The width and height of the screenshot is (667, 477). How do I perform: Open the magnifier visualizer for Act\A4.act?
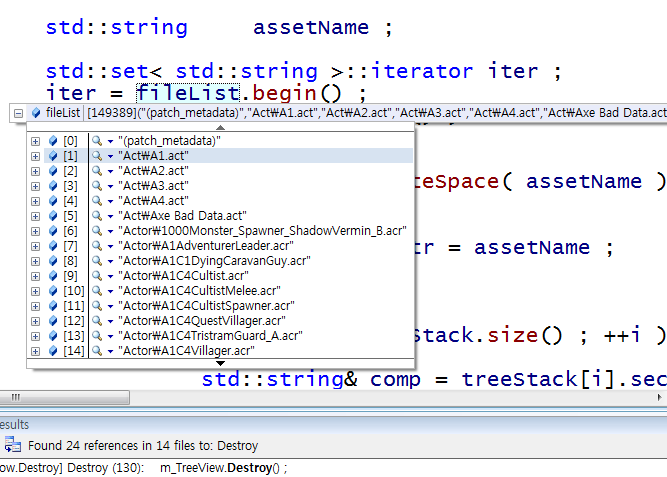(97, 200)
